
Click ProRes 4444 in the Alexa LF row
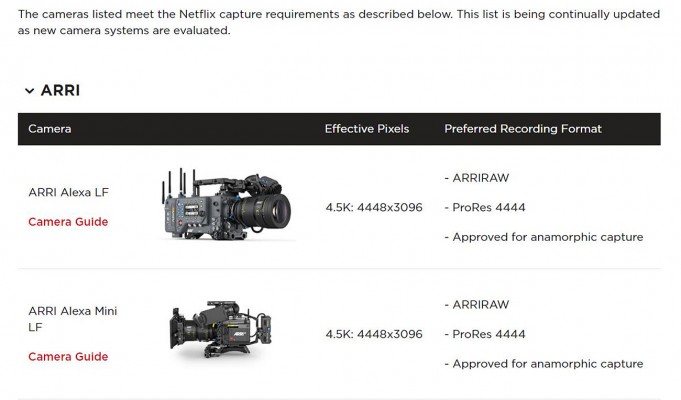tap(485, 207)
